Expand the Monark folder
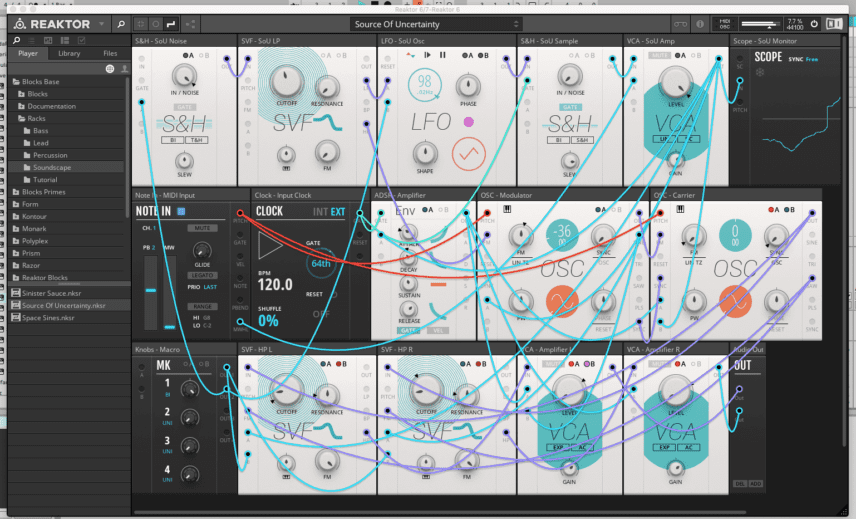Image resolution: width=856 pixels, height=519 pixels. pyautogui.click(x=66, y=229)
